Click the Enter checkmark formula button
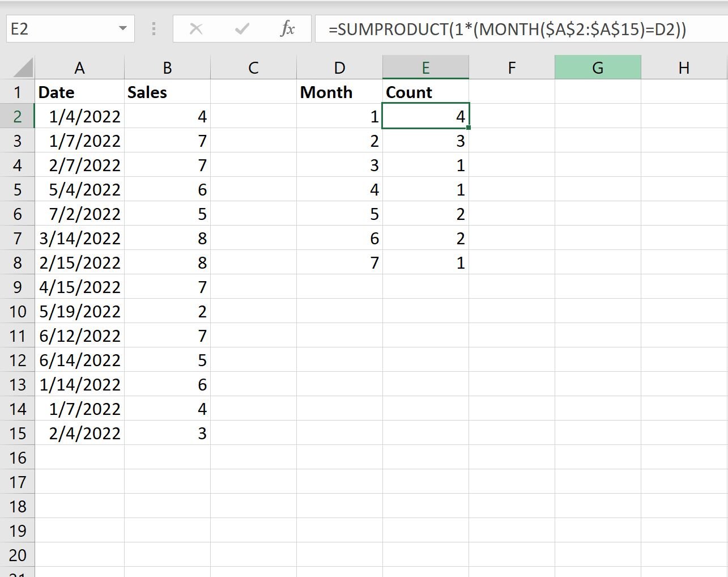 242,29
